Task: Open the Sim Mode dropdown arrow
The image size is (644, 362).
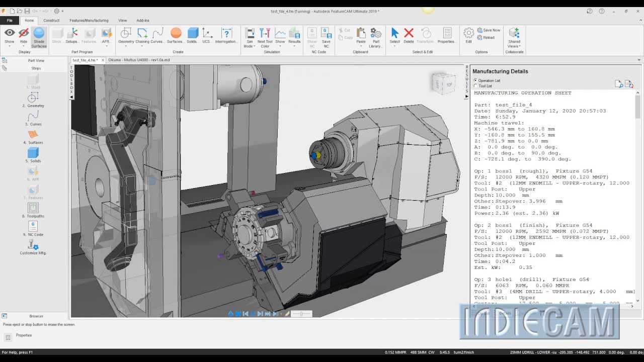Action: point(256,46)
